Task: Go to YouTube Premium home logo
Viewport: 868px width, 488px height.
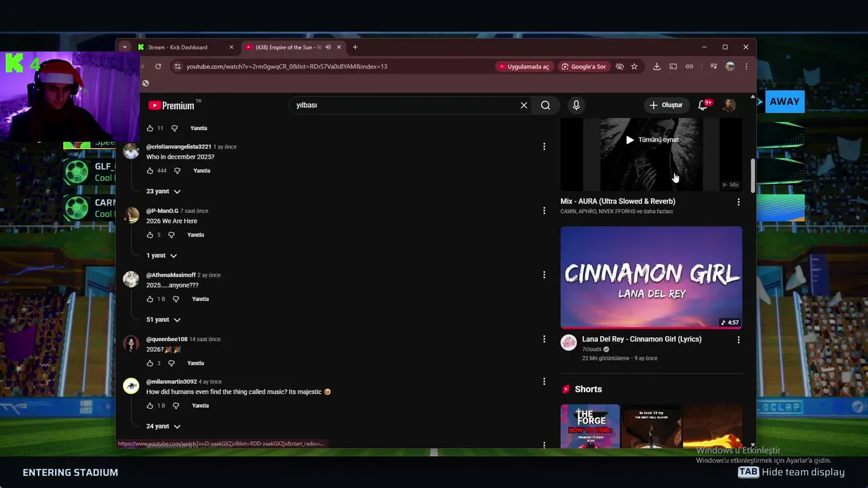Action: (172, 105)
